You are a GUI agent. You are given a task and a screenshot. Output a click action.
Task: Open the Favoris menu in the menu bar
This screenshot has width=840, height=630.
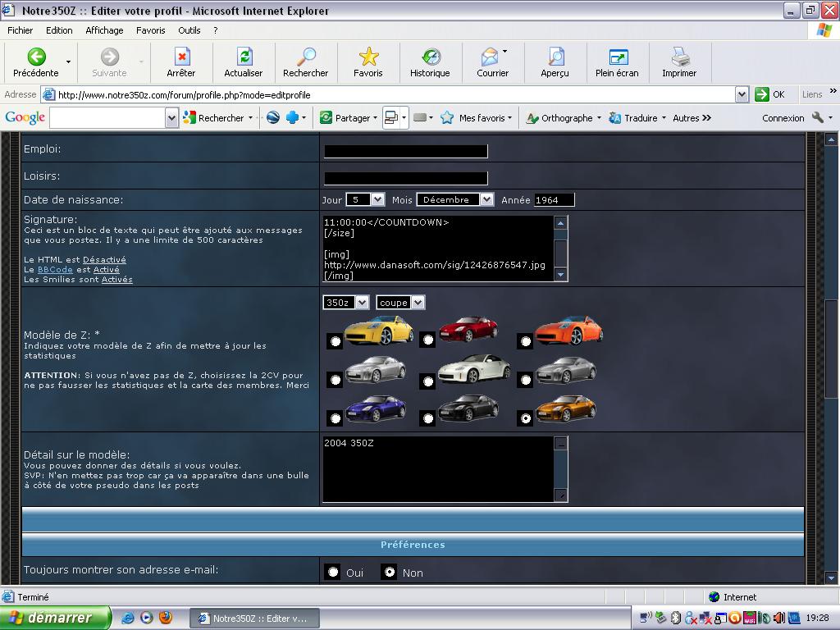pyautogui.click(x=151, y=30)
